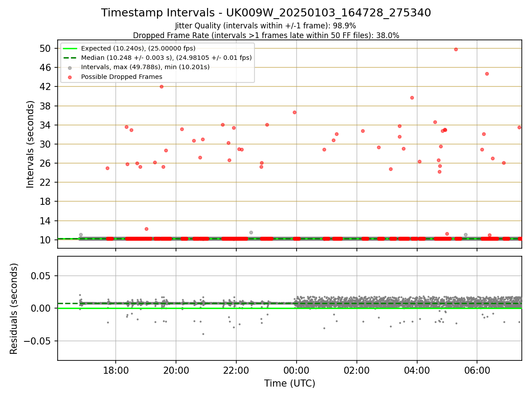Click residuals tick label '−0.05'

pos(38,341)
